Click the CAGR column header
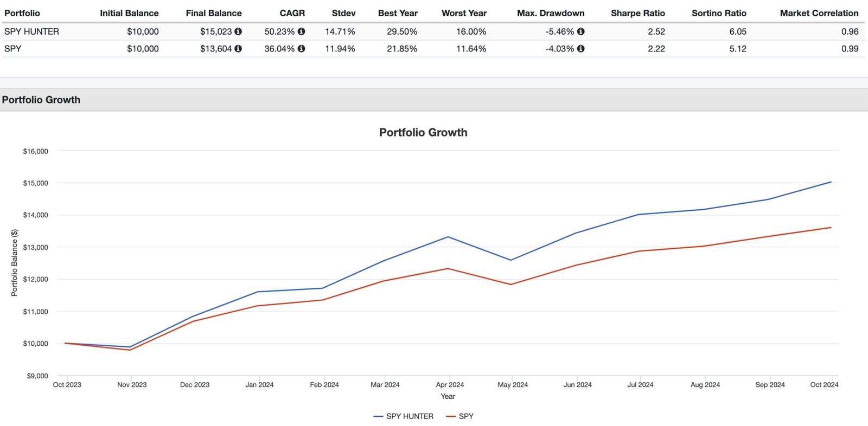The height and width of the screenshot is (426, 868). point(292,13)
